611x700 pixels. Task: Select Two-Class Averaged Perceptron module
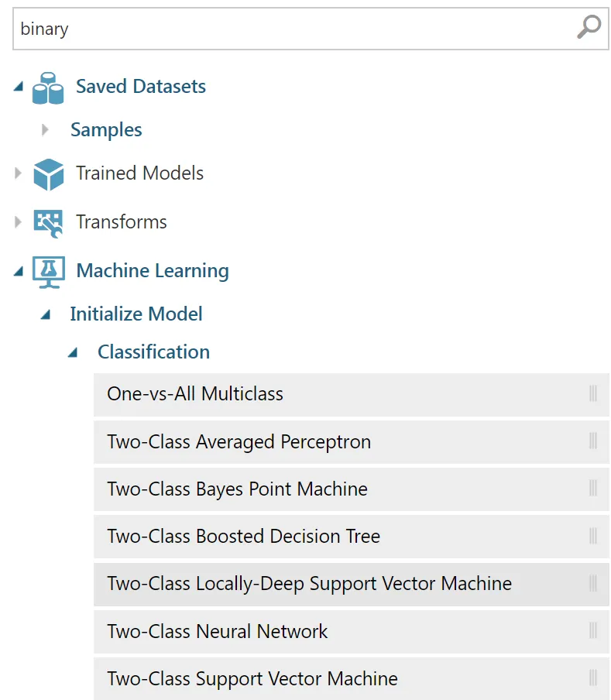click(352, 441)
